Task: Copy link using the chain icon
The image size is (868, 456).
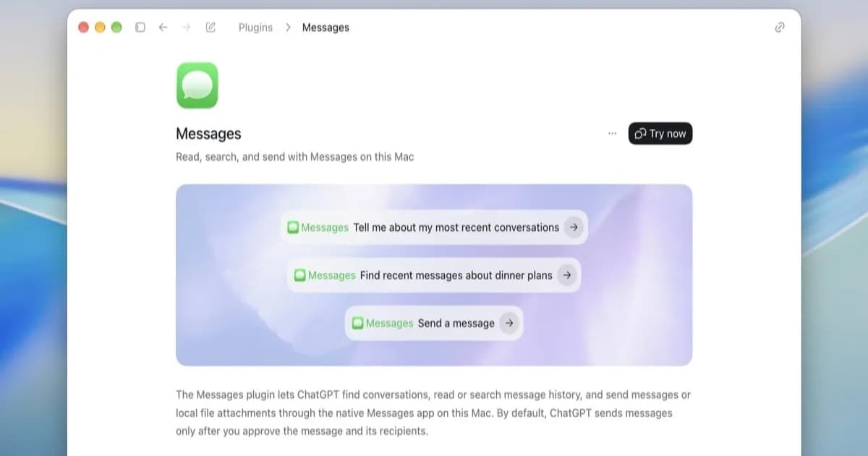Action: (x=780, y=28)
